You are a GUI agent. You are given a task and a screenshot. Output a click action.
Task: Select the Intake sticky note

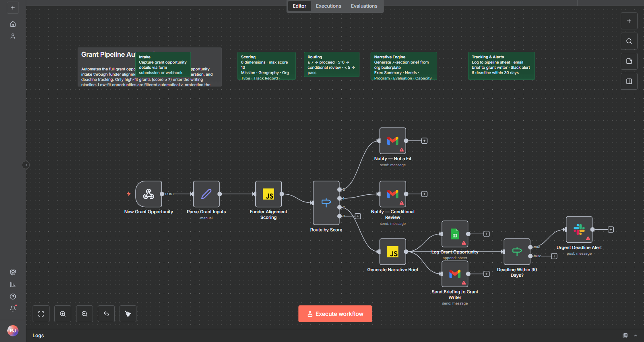163,65
